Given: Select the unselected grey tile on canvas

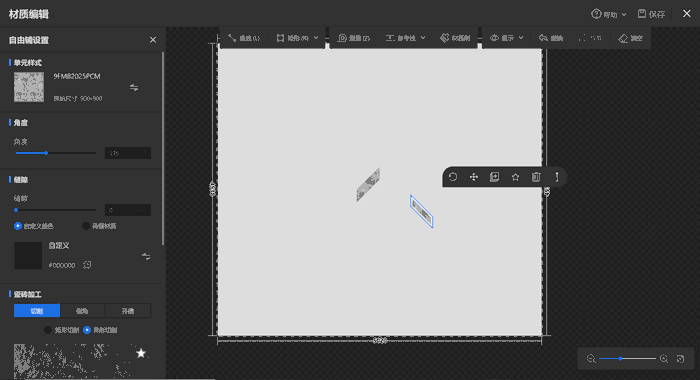Looking at the screenshot, I should tap(368, 184).
